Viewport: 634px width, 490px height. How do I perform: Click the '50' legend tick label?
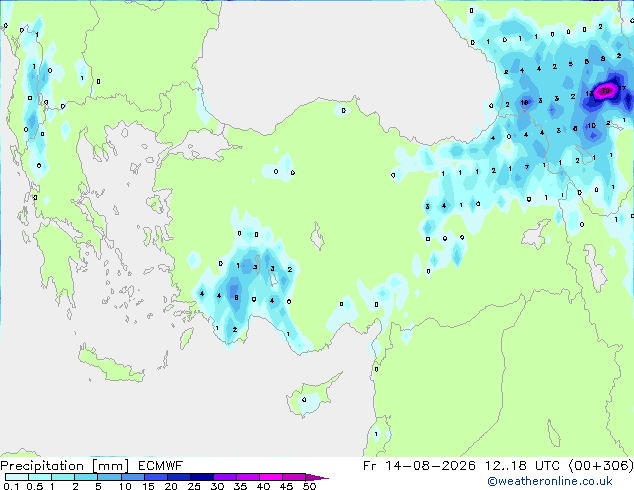click(x=309, y=486)
